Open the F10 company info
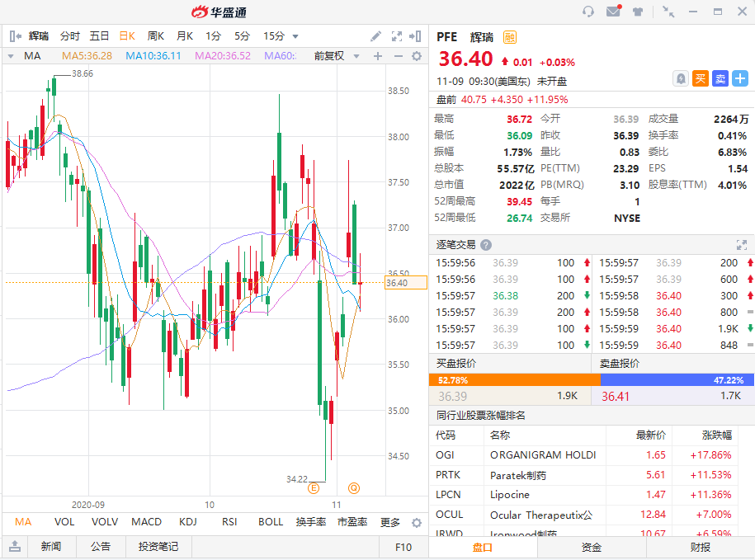The width and height of the screenshot is (755, 560). (x=403, y=547)
